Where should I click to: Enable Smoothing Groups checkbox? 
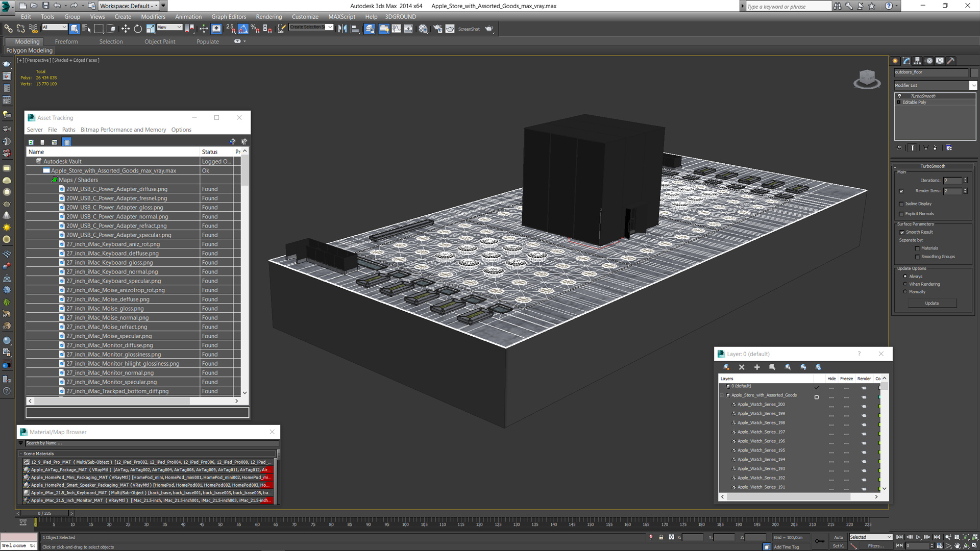click(x=917, y=257)
